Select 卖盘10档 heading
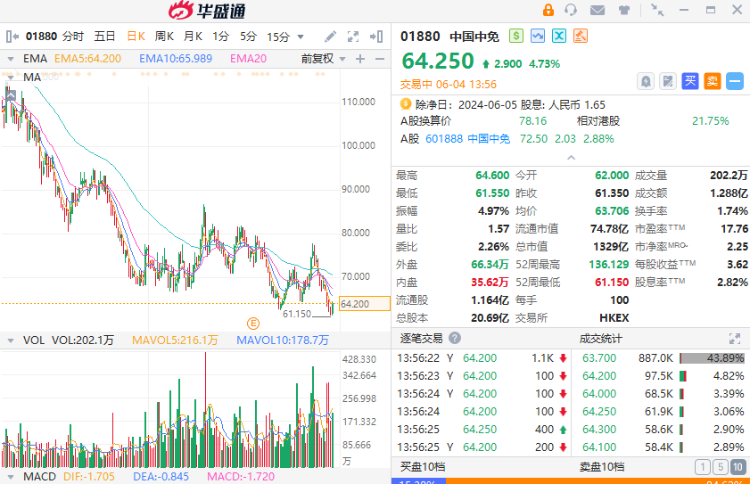The width and height of the screenshot is (750, 484). pyautogui.click(x=602, y=467)
